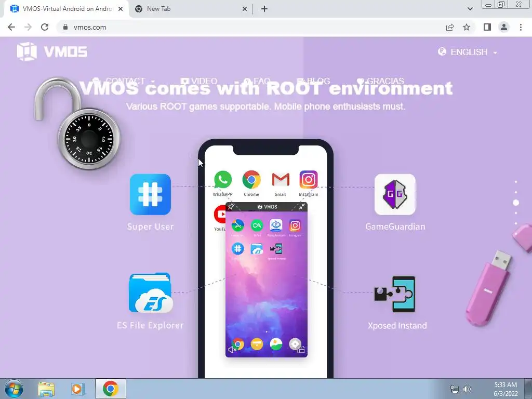Open the tab search chevron
Screen dimensions: 532x399
[x=470, y=9]
